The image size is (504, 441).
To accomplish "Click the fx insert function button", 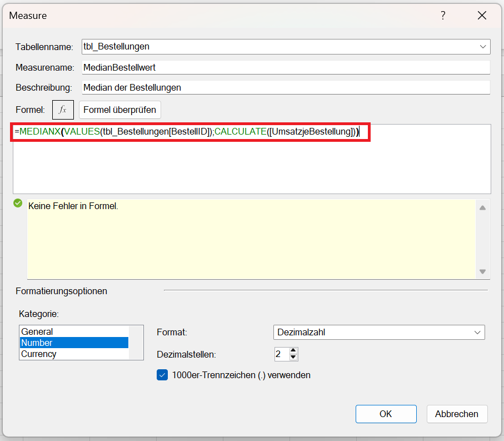I will coord(63,110).
